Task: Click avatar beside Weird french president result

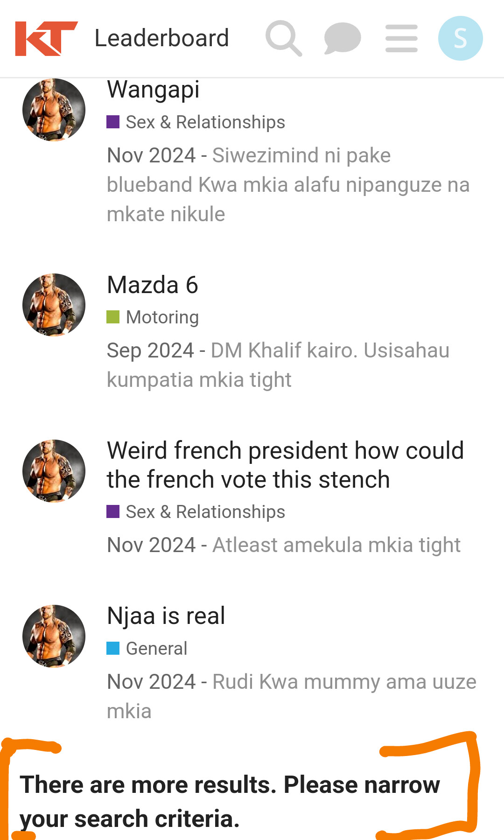Action: pyautogui.click(x=54, y=471)
